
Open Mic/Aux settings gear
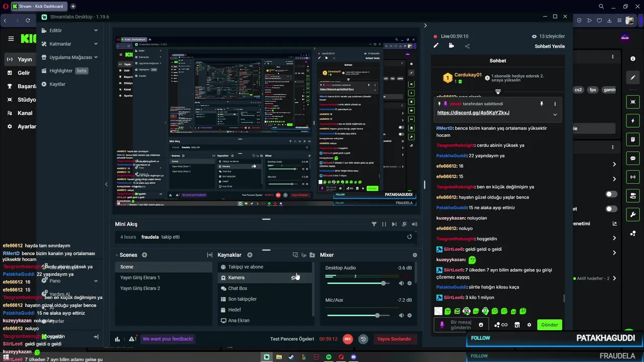point(410,315)
